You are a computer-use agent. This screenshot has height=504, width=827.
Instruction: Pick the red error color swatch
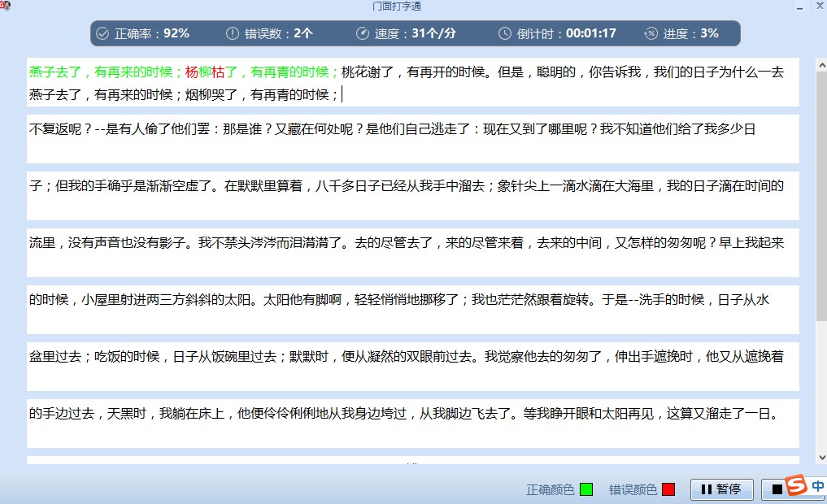click(668, 489)
